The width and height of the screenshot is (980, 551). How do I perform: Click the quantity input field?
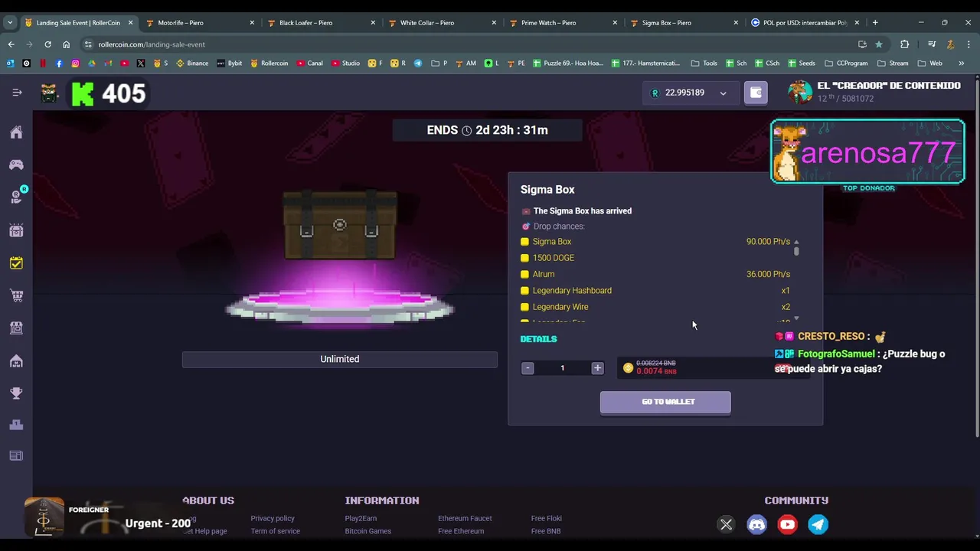[x=562, y=368]
